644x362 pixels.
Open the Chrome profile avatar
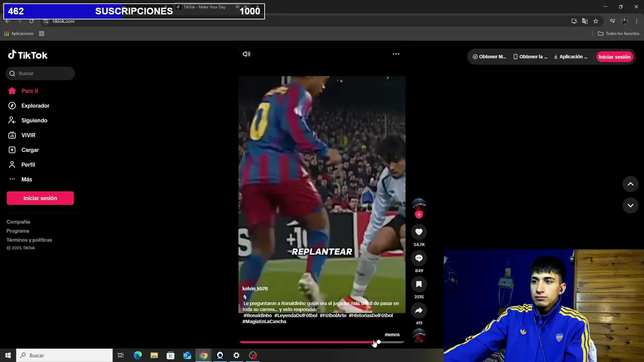(x=624, y=21)
